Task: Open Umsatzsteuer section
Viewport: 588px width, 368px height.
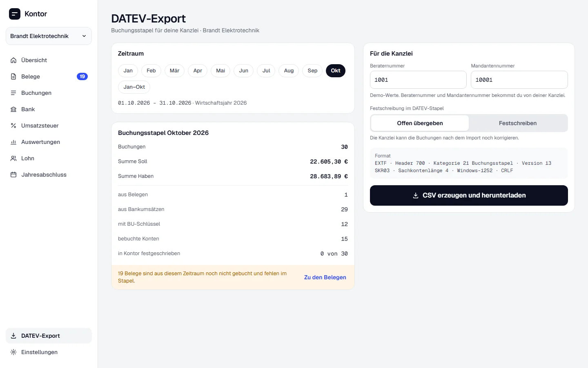Action: tap(49, 126)
